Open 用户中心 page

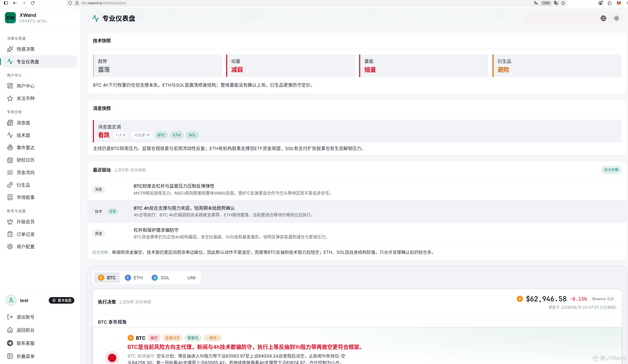pos(40,86)
